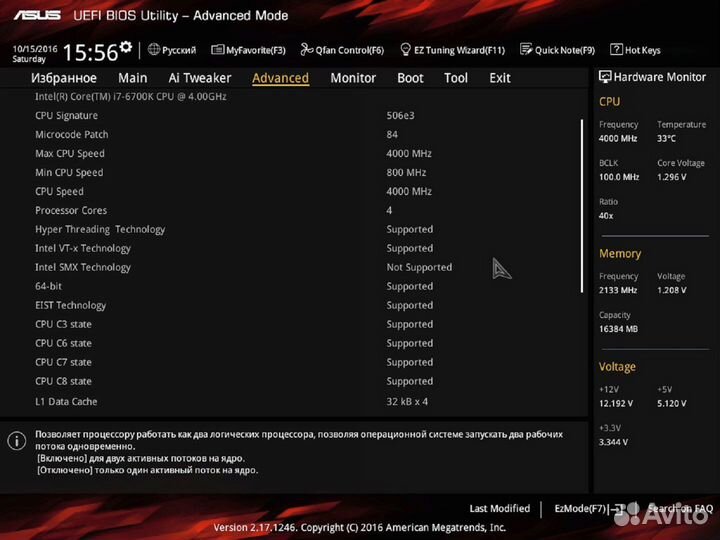720x540 pixels.
Task: Click the Hardware Monitor screen icon
Action: (x=605, y=77)
